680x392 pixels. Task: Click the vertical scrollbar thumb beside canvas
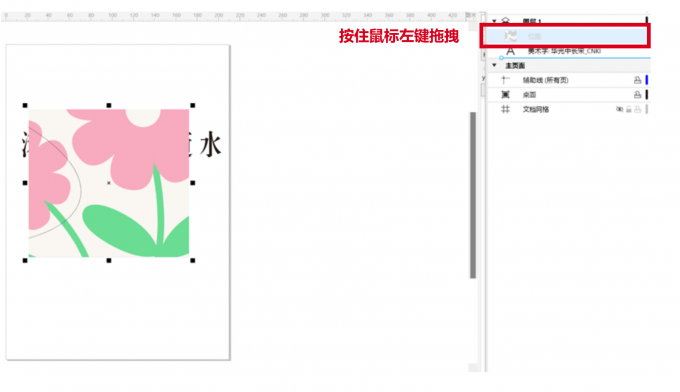tap(473, 195)
